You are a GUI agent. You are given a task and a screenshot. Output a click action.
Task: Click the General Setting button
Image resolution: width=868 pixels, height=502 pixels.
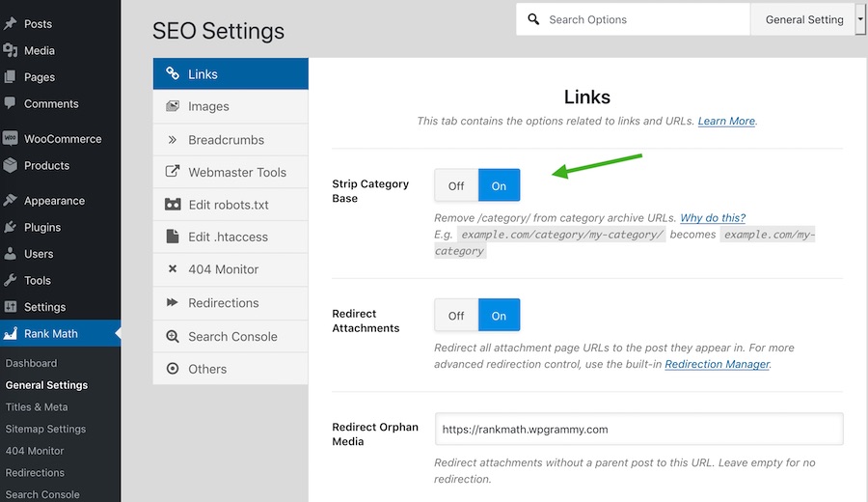[803, 19]
